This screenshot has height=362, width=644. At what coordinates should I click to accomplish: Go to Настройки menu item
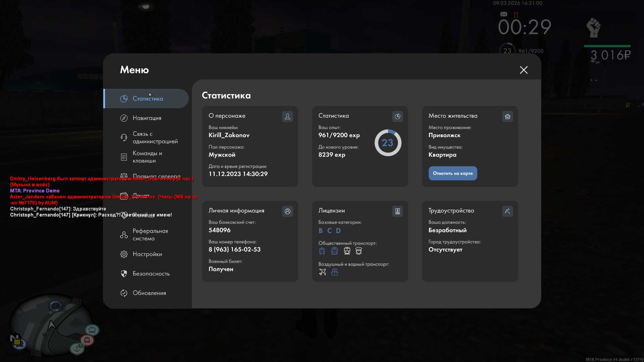[147, 254]
